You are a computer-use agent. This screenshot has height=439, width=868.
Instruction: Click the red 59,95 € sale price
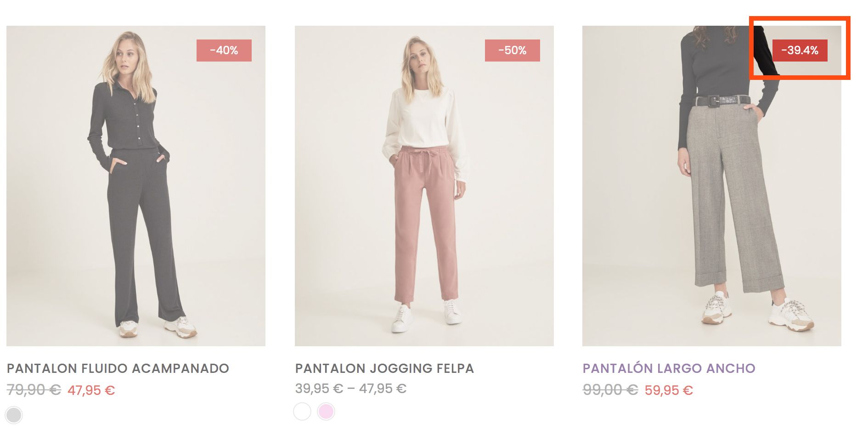(669, 390)
